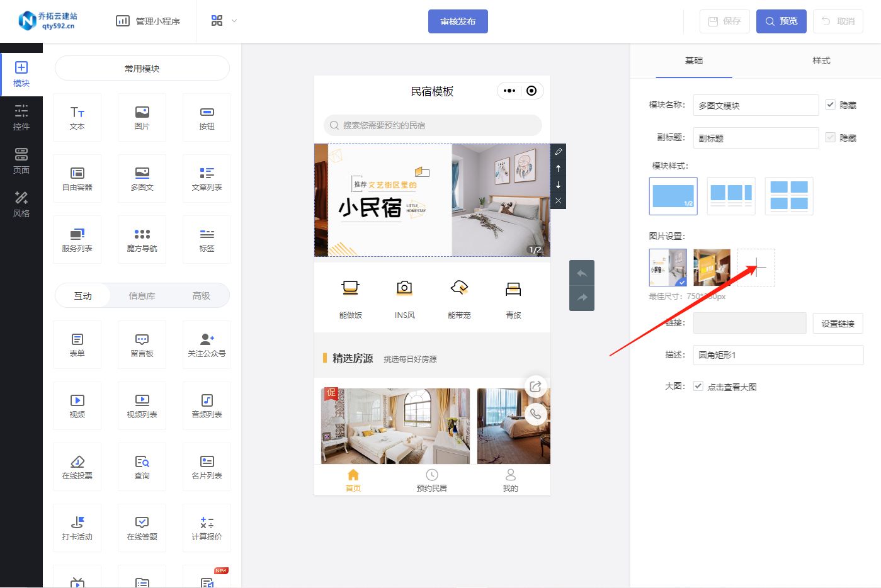Open the 信息库 module category tab
Screen dimensions: 881x588
[x=142, y=295]
